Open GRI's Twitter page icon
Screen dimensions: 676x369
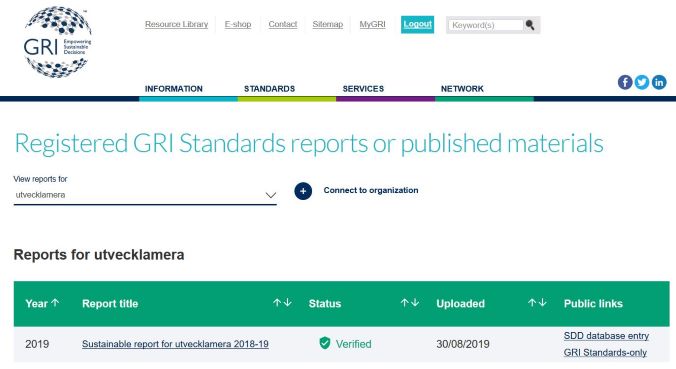pyautogui.click(x=642, y=82)
